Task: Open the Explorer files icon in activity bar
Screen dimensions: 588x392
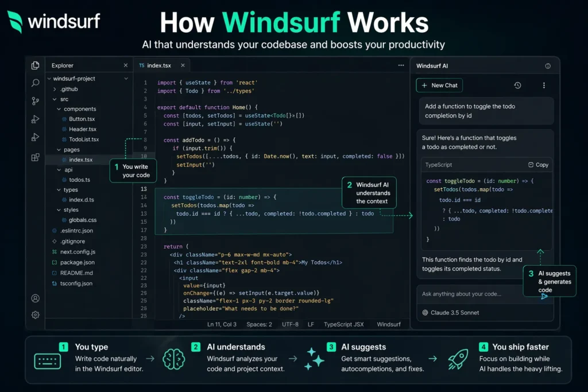Action: [35, 65]
